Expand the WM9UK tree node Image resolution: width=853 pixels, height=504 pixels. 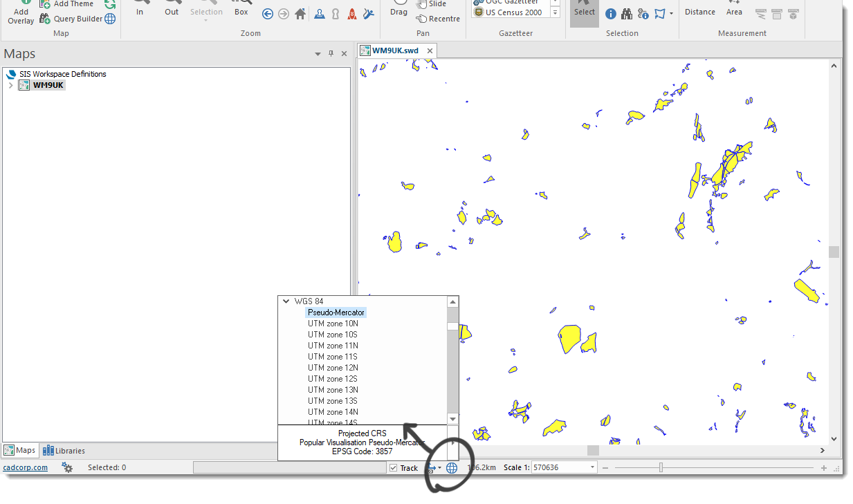click(x=10, y=85)
